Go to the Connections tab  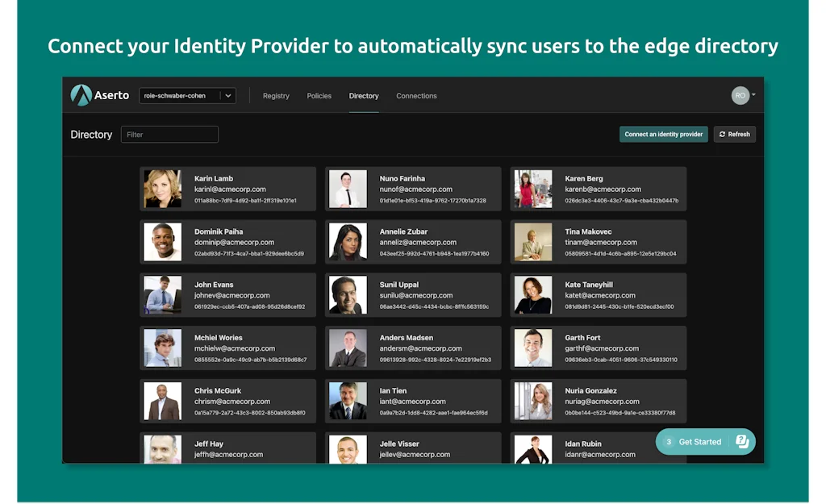416,96
